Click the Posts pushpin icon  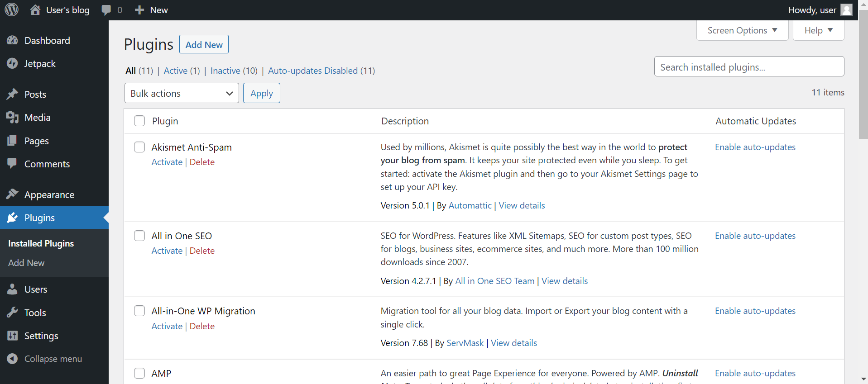point(12,94)
